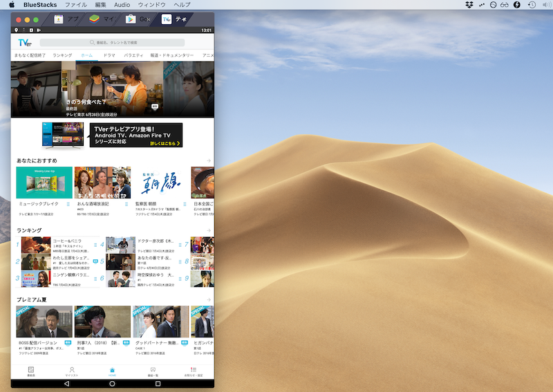Open the BOSS 配信バージョン thumbnail
The height and width of the screenshot is (392, 553).
[x=44, y=321]
